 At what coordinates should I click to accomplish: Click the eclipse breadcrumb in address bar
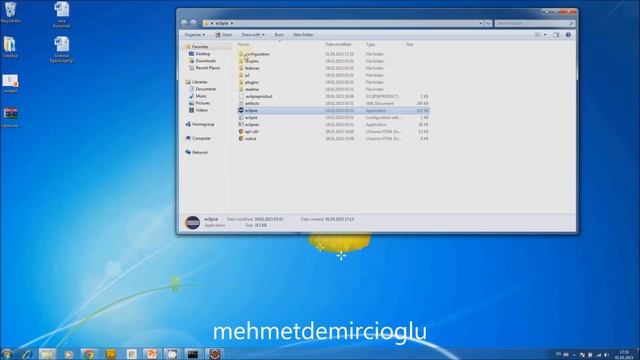(x=222, y=23)
